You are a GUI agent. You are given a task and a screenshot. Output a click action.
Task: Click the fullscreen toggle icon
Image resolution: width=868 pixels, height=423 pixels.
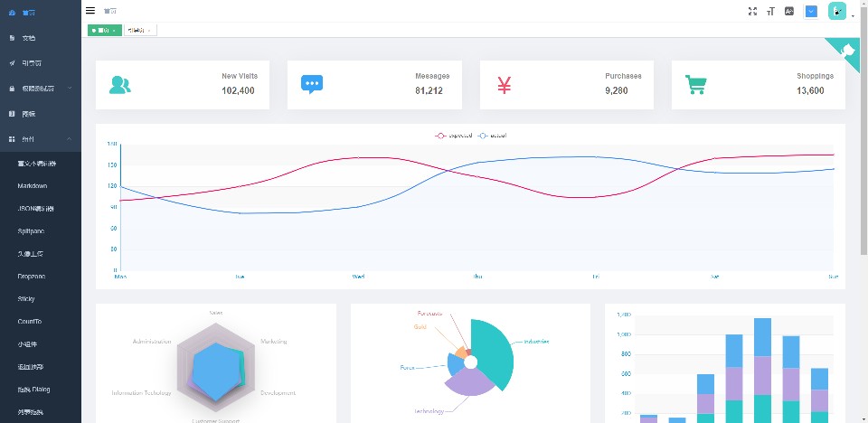752,11
